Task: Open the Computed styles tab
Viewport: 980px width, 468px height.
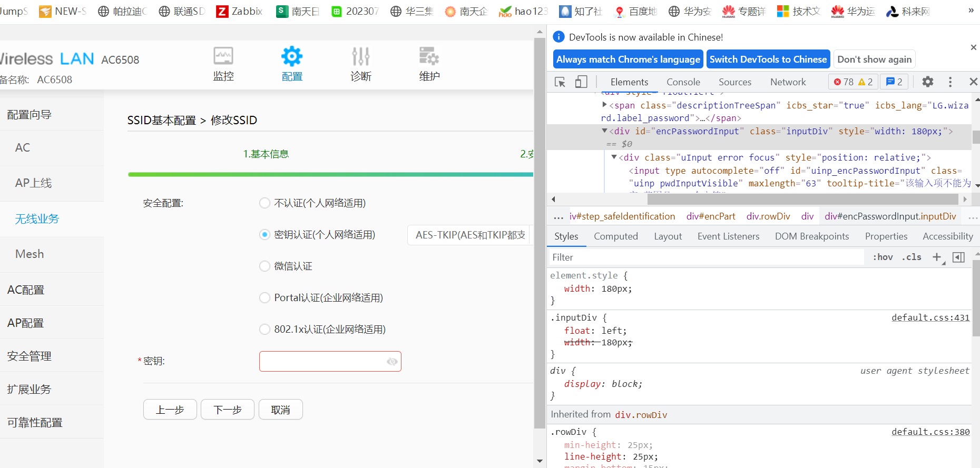Action: pos(616,236)
